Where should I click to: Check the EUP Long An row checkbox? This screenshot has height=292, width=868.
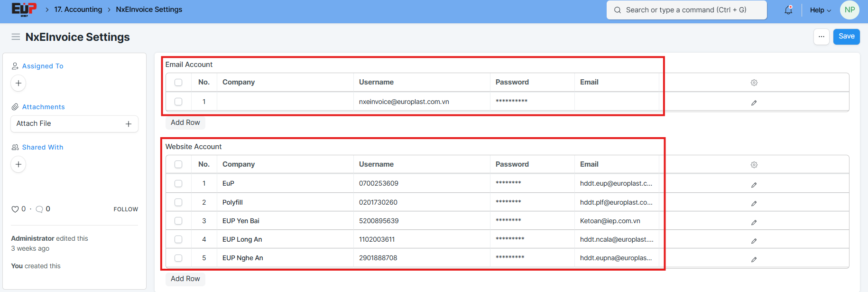[x=178, y=239]
